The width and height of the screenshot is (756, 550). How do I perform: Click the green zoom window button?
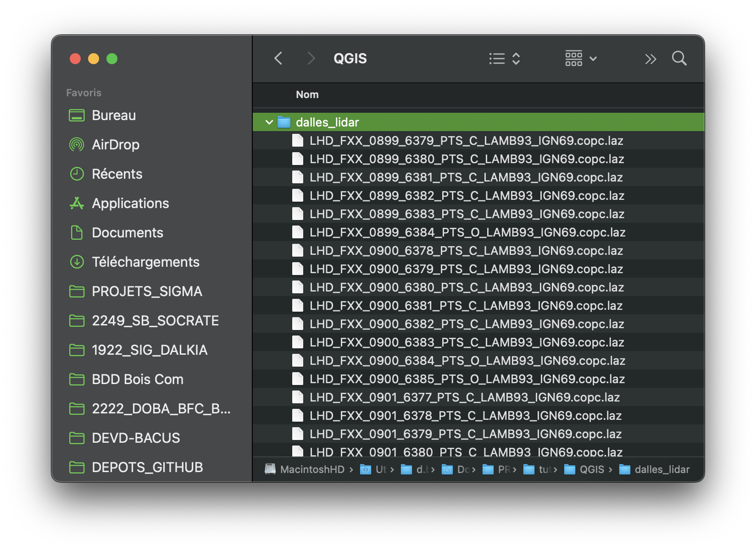tap(112, 59)
